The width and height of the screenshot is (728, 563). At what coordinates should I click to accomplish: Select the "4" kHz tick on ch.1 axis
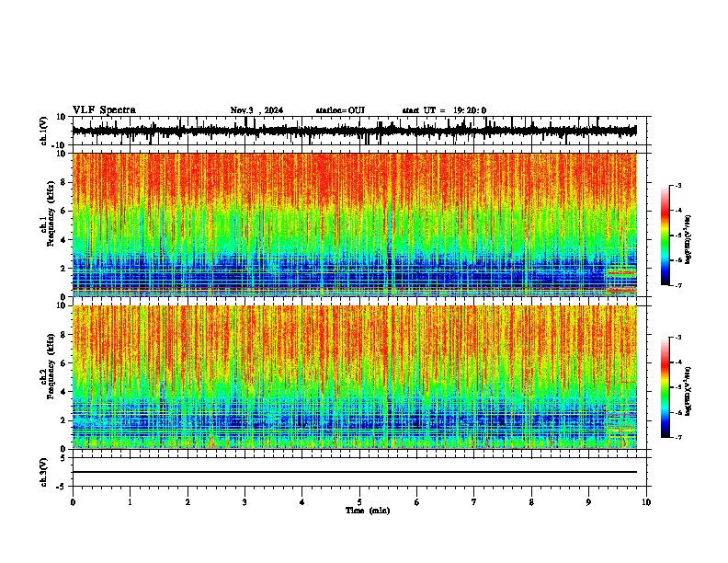[x=63, y=240]
